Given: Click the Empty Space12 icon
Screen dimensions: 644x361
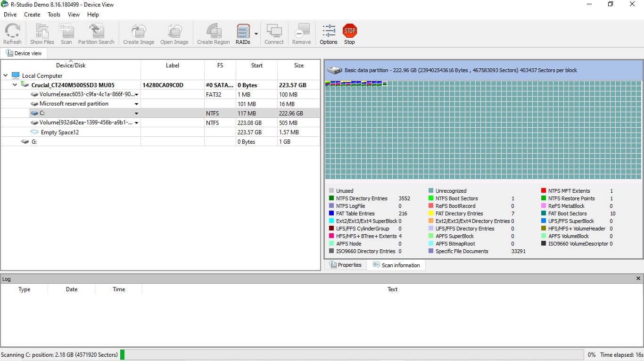Looking at the screenshot, I should point(34,132).
